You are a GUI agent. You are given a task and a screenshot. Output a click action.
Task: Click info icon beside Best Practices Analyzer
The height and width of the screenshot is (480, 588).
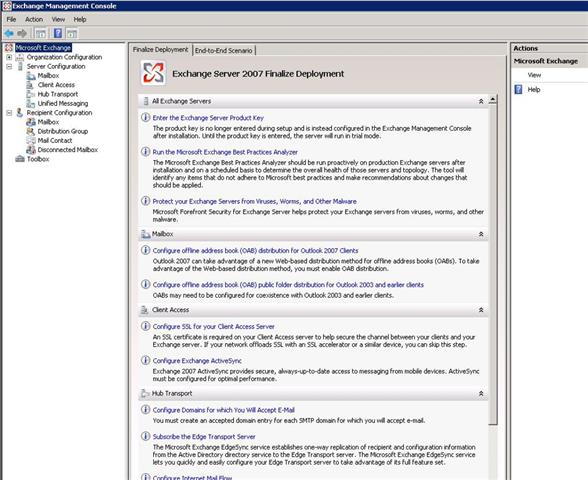[x=146, y=152]
